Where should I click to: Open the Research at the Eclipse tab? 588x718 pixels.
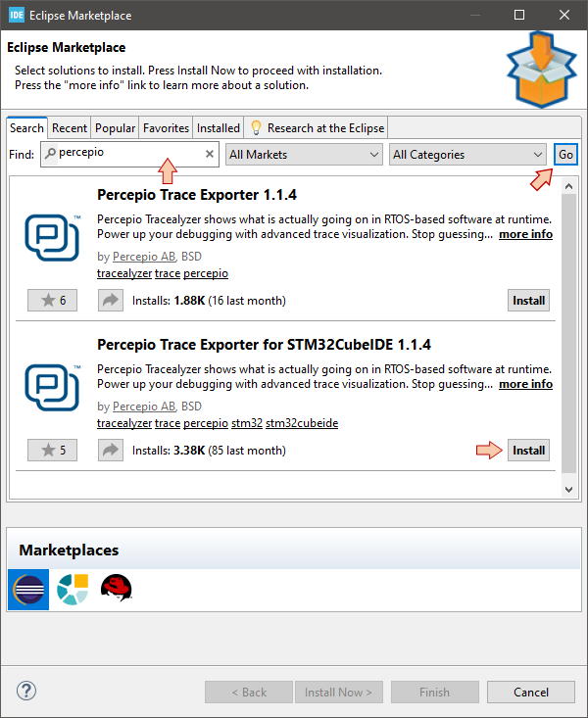click(317, 127)
